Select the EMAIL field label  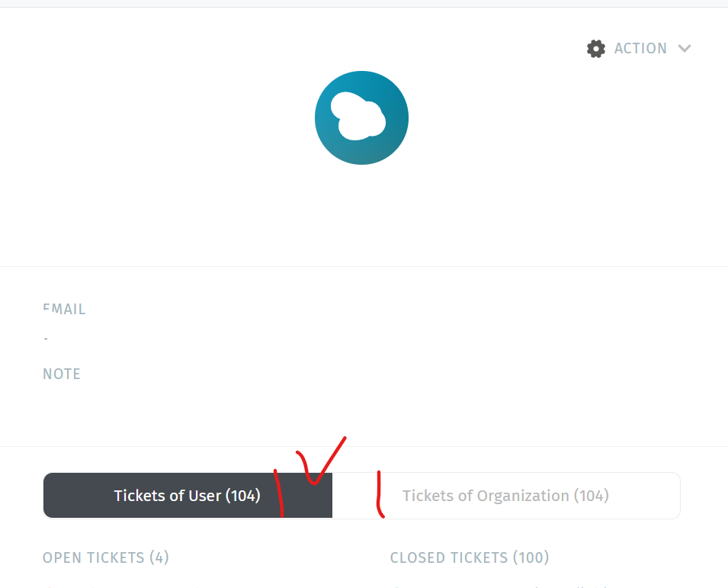tap(64, 309)
